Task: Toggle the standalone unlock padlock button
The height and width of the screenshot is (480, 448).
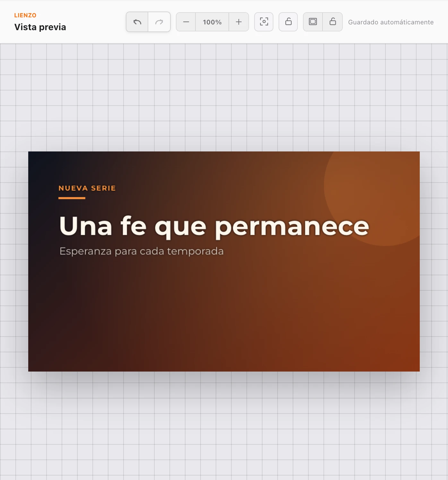Action: [x=288, y=22]
